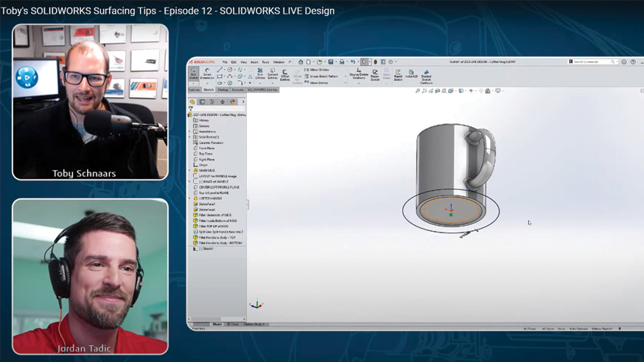Image resolution: width=644 pixels, height=362 pixels.
Task: Select the Smart Dimension tool
Action: (207, 74)
